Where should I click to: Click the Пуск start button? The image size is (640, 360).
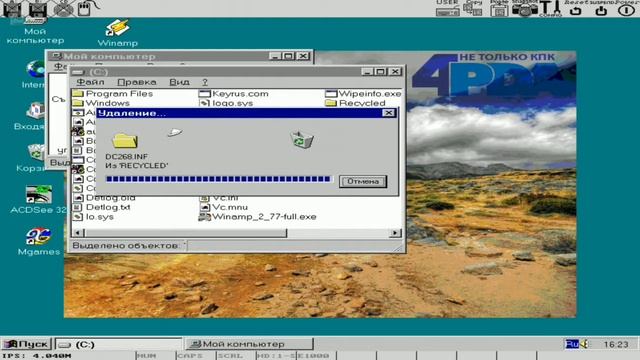point(27,344)
